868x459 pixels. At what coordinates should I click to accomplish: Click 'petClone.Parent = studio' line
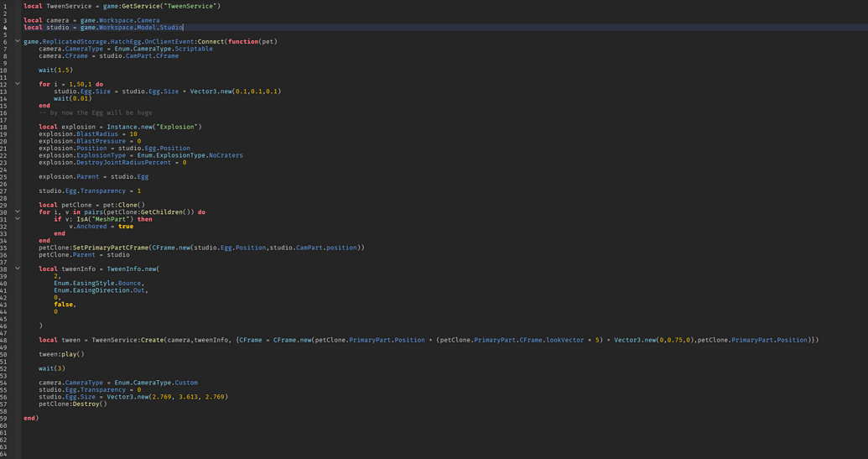[84, 255]
